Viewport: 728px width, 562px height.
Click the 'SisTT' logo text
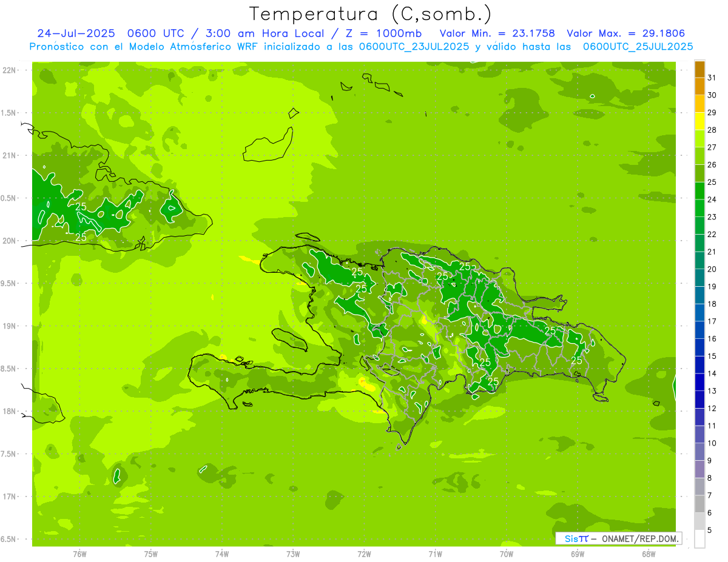pyautogui.click(x=576, y=538)
